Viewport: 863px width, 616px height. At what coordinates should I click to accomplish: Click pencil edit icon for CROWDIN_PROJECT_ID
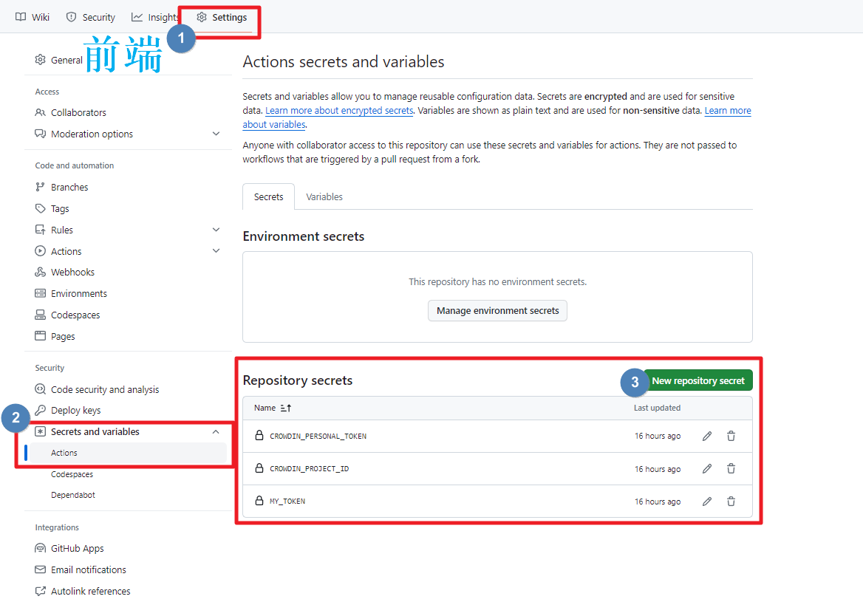click(707, 469)
